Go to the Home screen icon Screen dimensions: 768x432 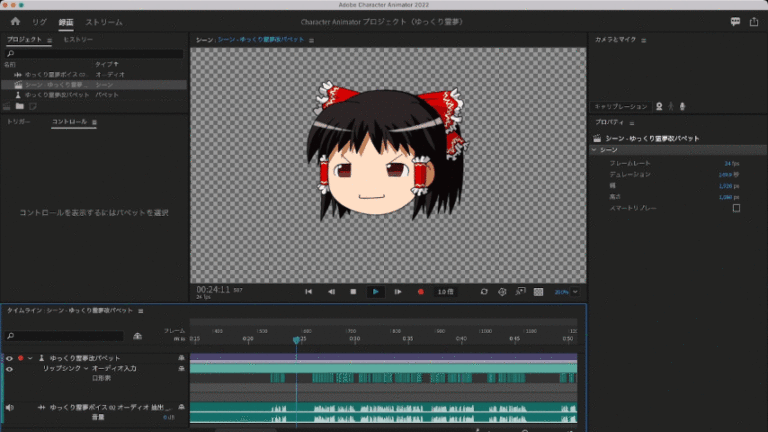coord(15,22)
